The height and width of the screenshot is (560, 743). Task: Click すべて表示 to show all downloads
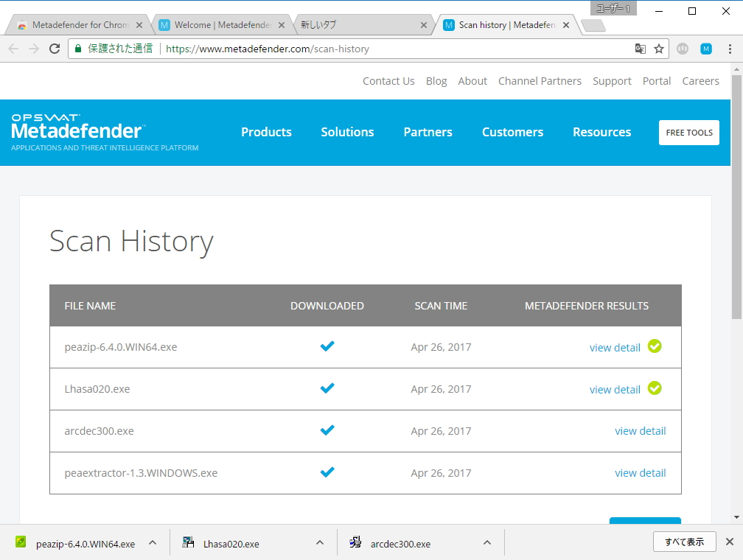[x=684, y=542]
